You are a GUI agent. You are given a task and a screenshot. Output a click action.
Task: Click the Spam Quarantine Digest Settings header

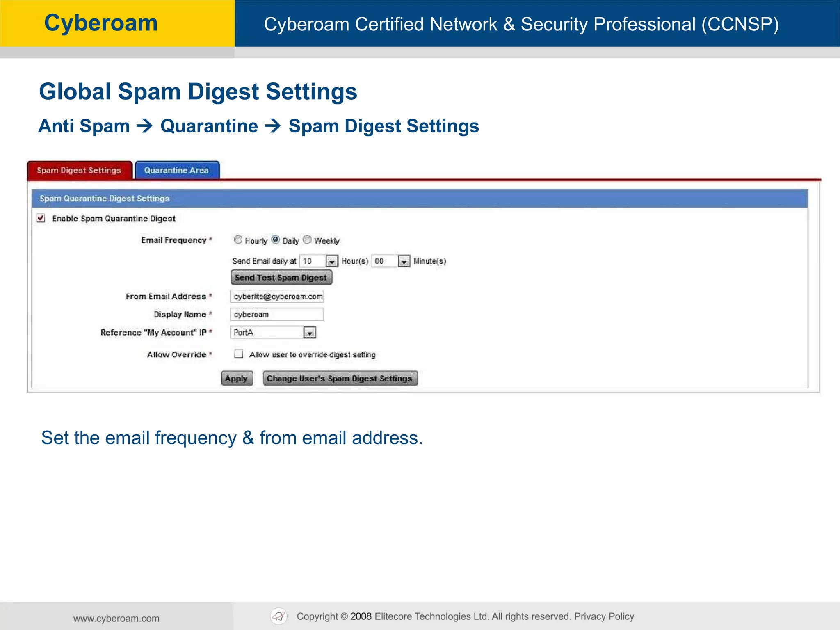pyautogui.click(x=420, y=199)
